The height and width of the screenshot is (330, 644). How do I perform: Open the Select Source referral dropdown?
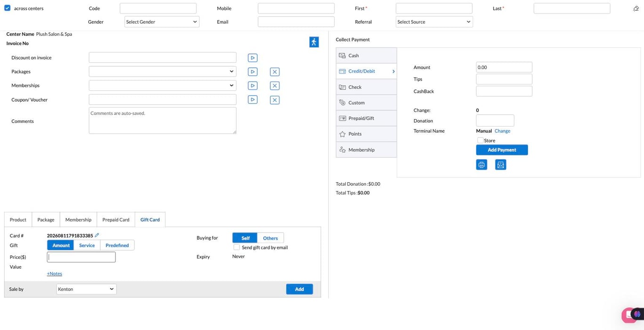click(x=434, y=22)
